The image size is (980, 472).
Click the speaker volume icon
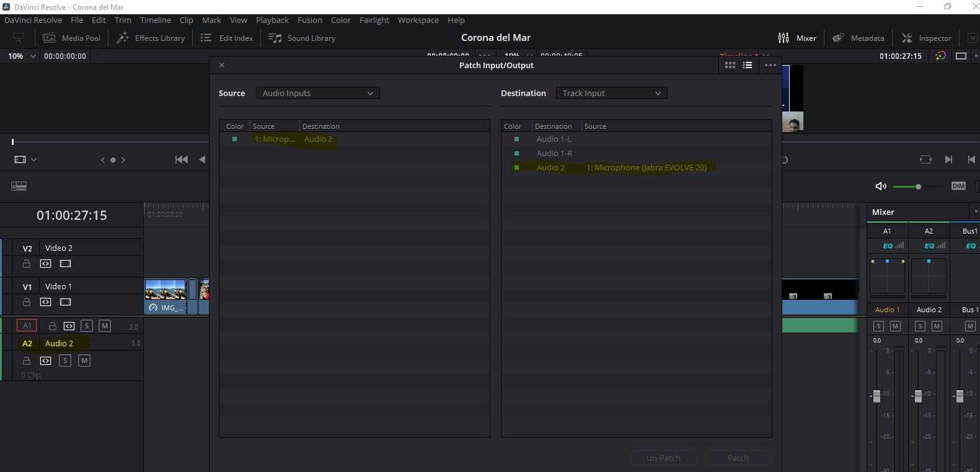880,186
